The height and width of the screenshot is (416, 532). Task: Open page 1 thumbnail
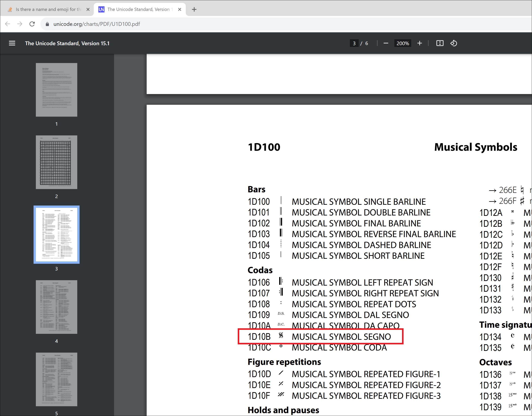pos(57,90)
